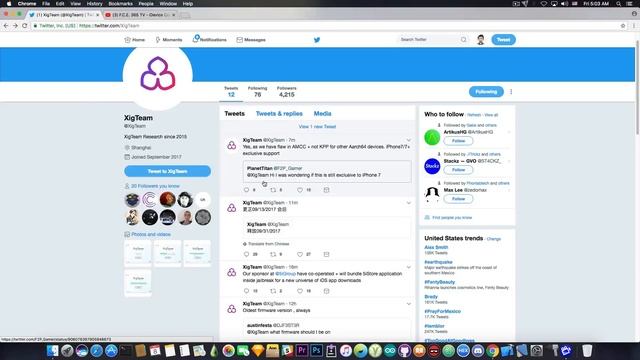Click the Twitter bird logo
640x360 pixels.
(x=317, y=40)
